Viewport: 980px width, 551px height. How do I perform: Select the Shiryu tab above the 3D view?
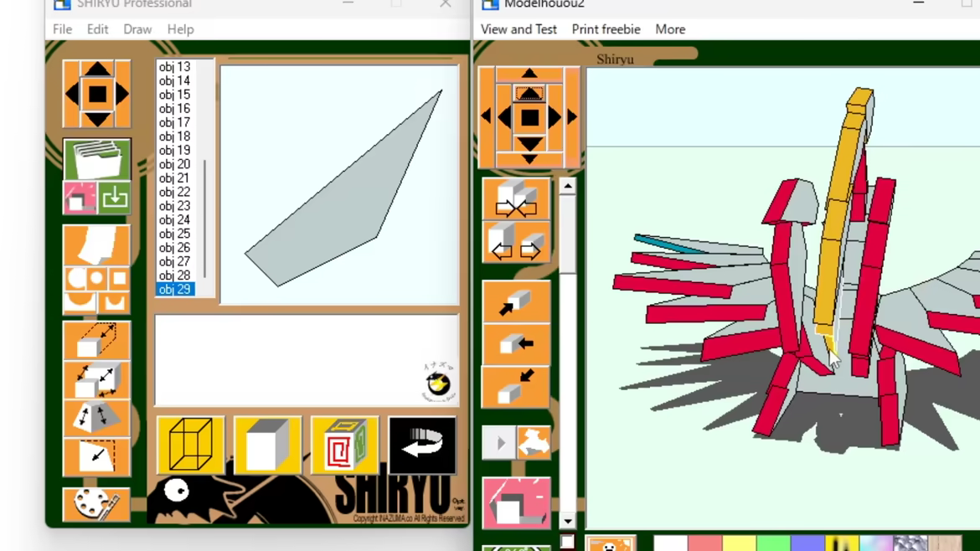(615, 59)
